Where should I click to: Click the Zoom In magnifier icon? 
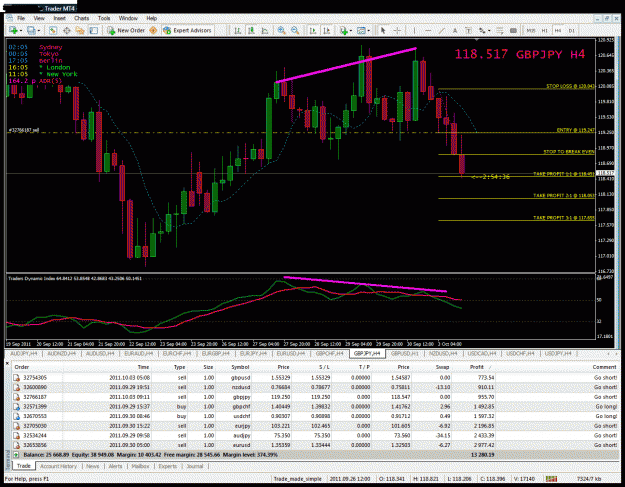[282, 30]
